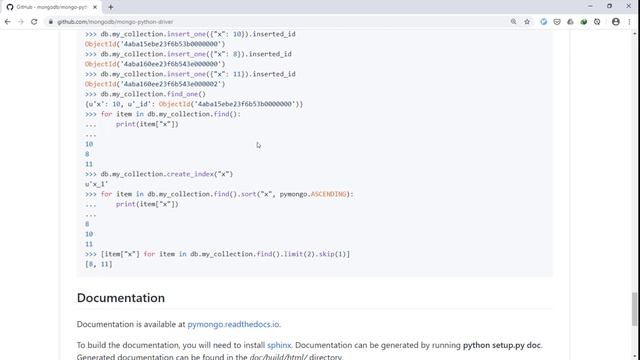Go back using the browser back arrow
The image size is (640, 360).
tap(7, 22)
